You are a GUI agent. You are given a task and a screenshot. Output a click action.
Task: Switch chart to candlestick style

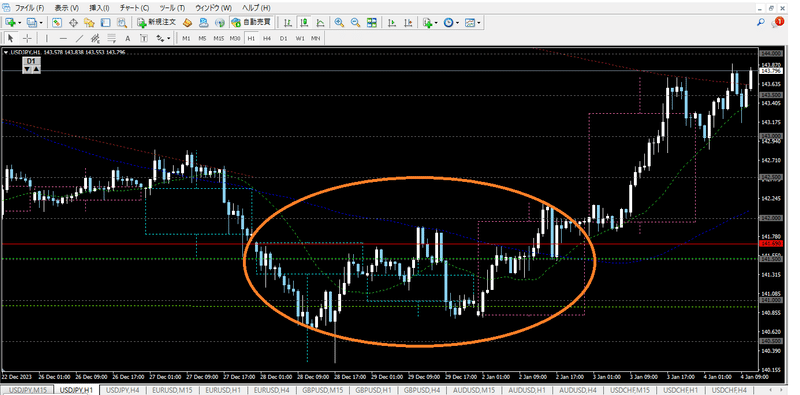(x=305, y=22)
